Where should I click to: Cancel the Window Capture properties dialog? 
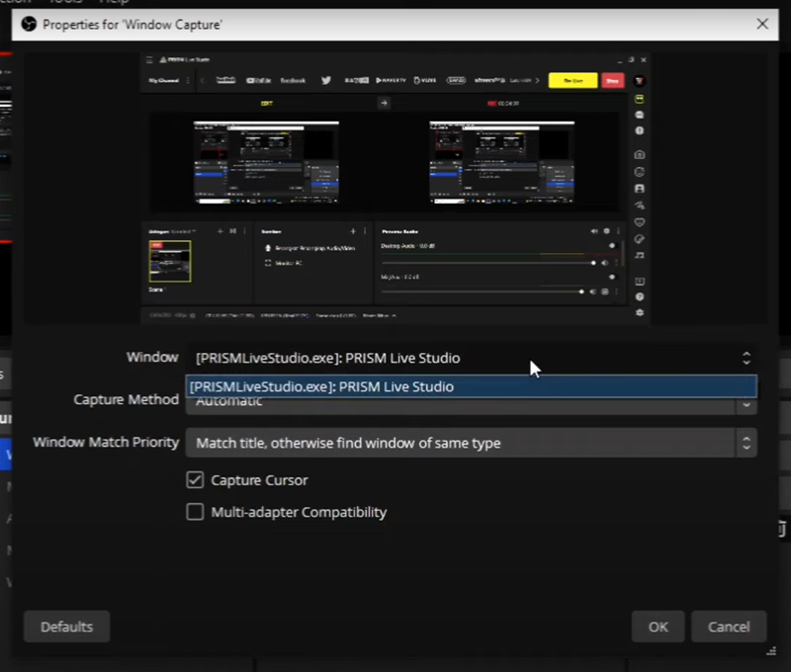tap(729, 627)
